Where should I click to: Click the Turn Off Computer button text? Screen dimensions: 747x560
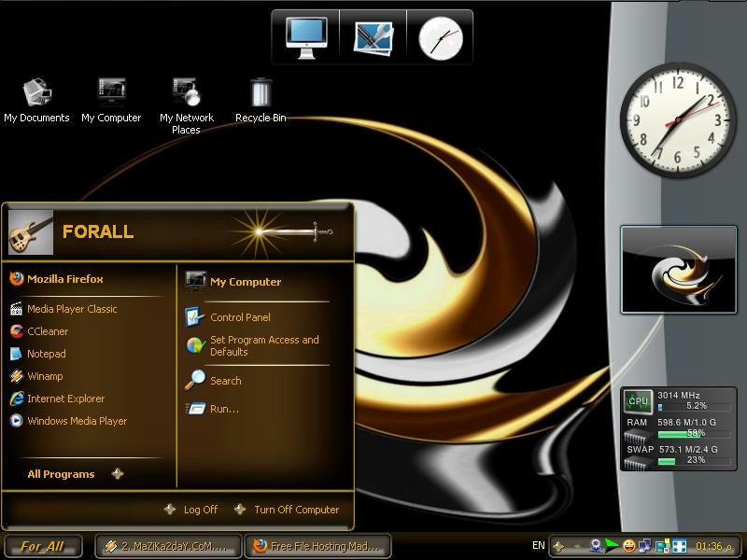[x=297, y=510]
